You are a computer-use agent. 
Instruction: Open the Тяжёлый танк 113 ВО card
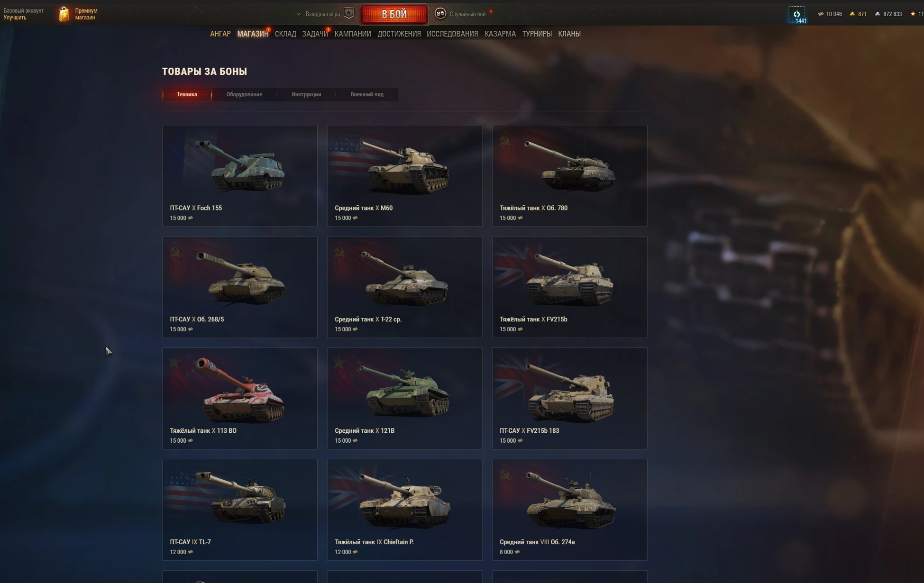240,398
